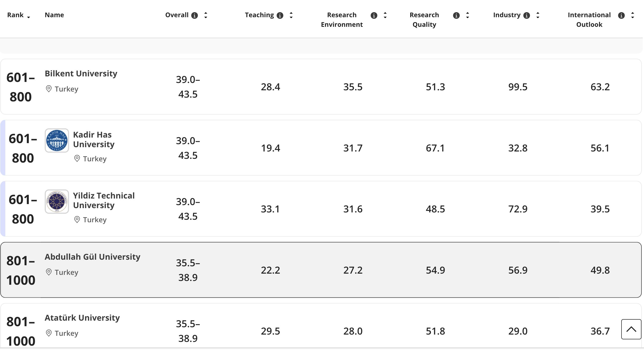Click the Teaching info icon
The height and width of the screenshot is (352, 644).
coord(280,15)
